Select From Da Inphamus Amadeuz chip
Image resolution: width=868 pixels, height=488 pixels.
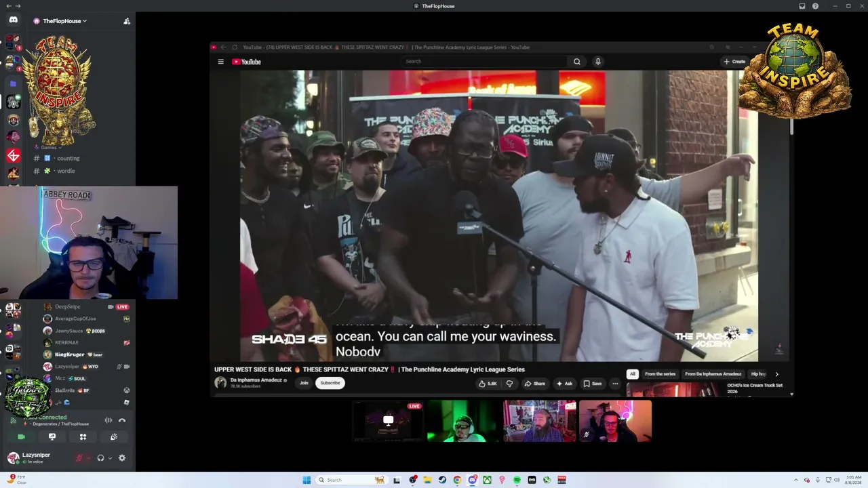[713, 374]
